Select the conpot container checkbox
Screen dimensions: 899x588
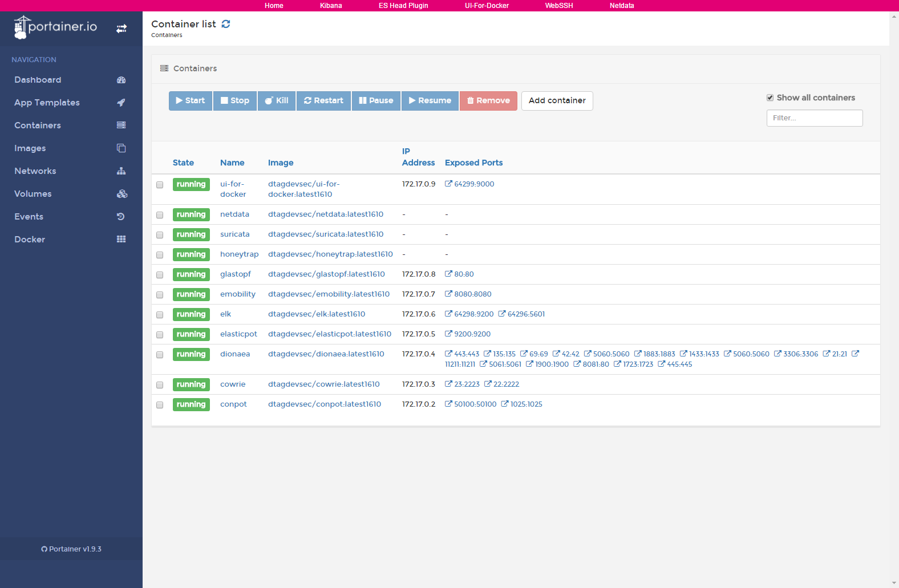(160, 405)
